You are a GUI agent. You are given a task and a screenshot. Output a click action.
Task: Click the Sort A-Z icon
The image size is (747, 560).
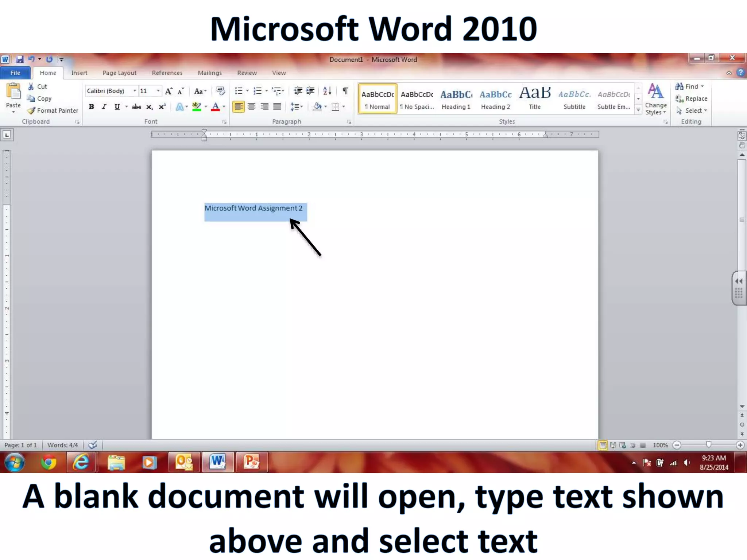327,91
